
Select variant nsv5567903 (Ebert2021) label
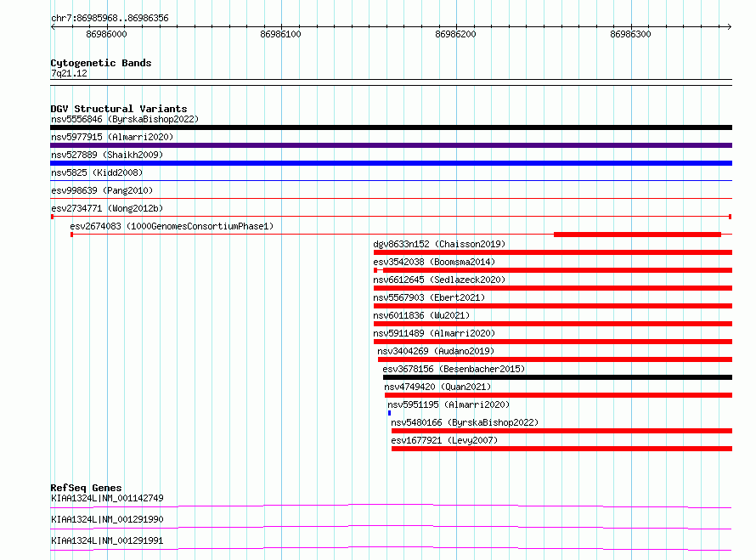429,297
